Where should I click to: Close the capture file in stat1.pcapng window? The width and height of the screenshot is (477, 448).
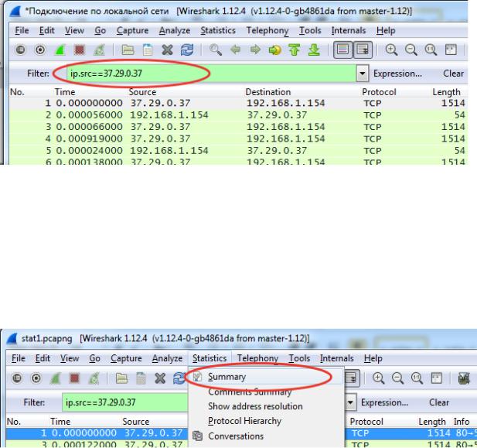pyautogui.click(x=160, y=378)
